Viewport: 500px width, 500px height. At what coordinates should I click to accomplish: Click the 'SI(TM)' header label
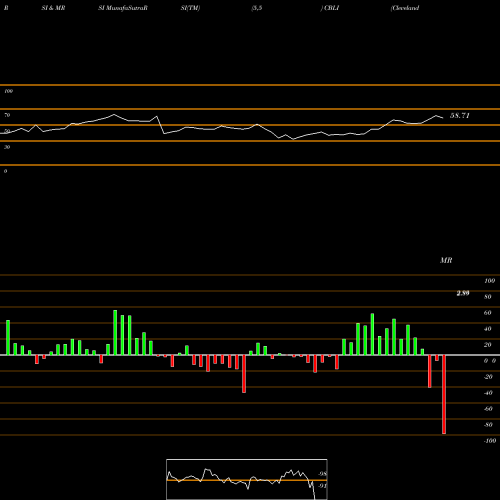tap(190, 8)
